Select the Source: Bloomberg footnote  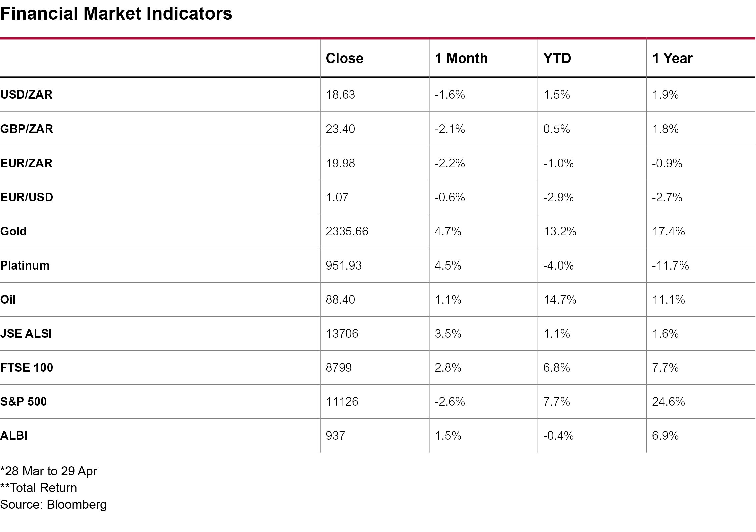tap(53, 504)
